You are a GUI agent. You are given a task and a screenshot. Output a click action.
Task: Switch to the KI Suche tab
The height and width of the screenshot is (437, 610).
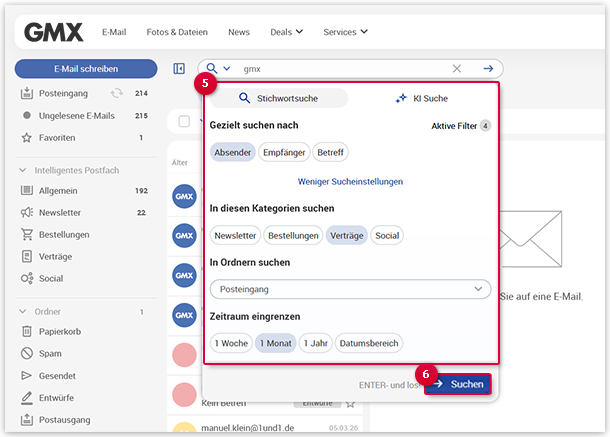click(422, 98)
